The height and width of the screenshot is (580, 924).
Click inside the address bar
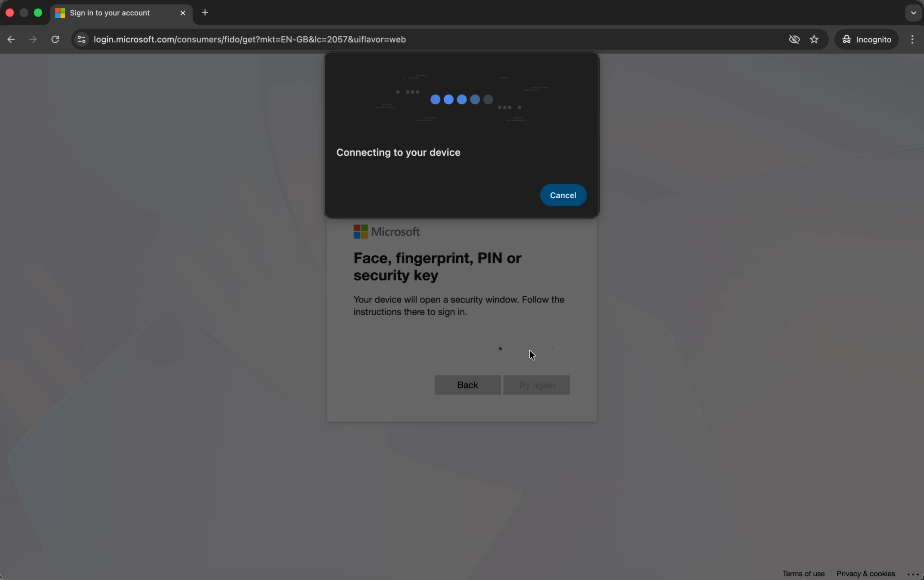268,39
